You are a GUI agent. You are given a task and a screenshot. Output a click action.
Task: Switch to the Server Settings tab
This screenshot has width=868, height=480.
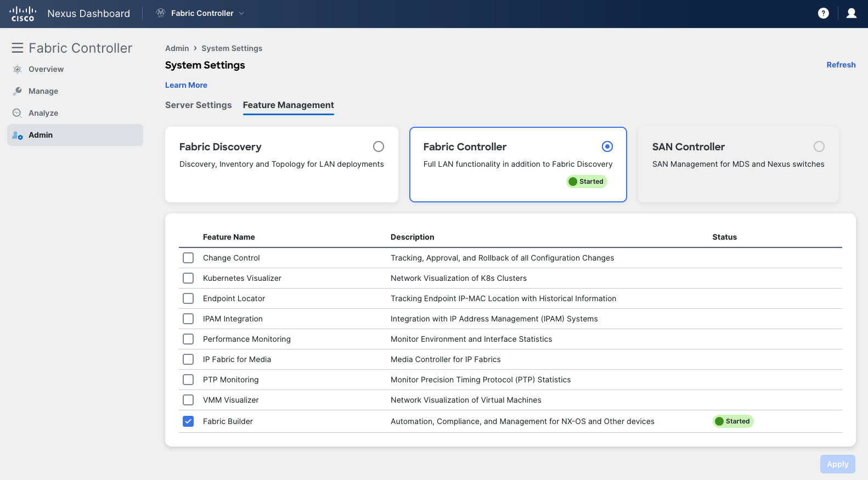click(199, 105)
